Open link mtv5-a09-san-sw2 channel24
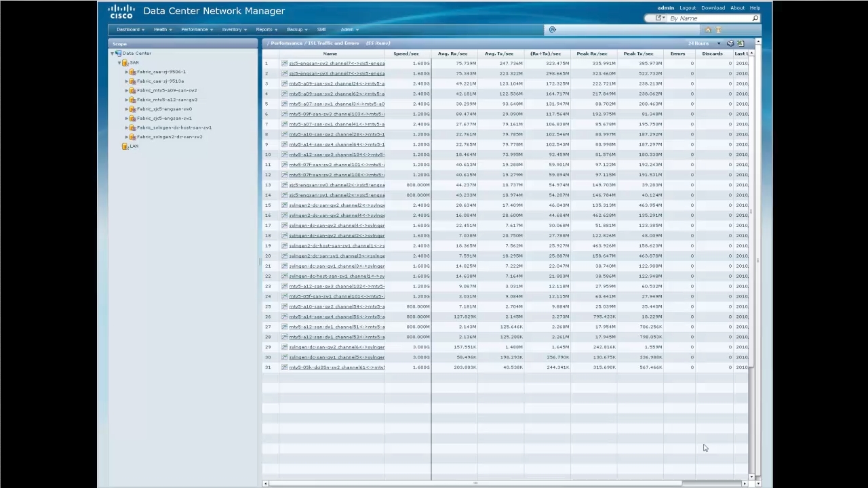 [336, 83]
